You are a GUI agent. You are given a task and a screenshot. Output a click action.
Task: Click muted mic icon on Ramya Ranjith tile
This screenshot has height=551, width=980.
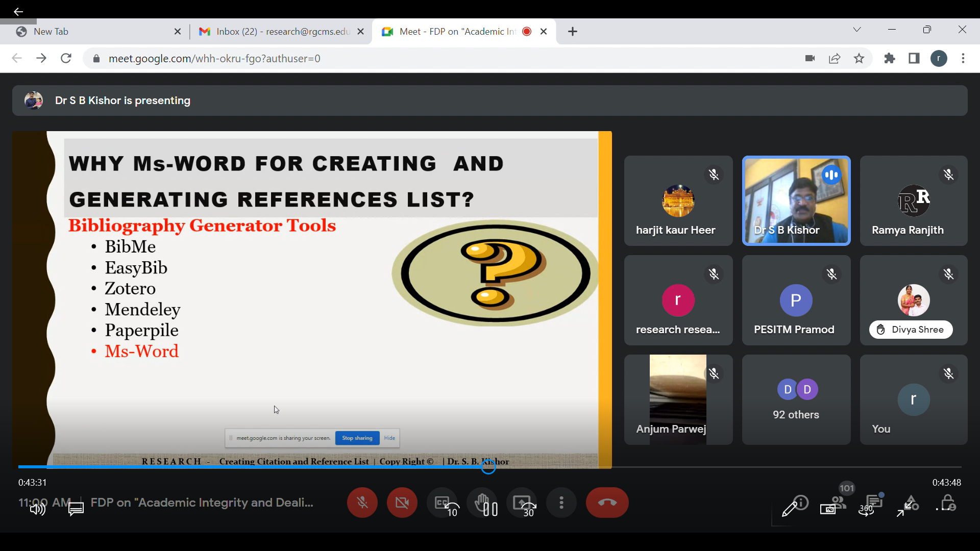click(948, 175)
